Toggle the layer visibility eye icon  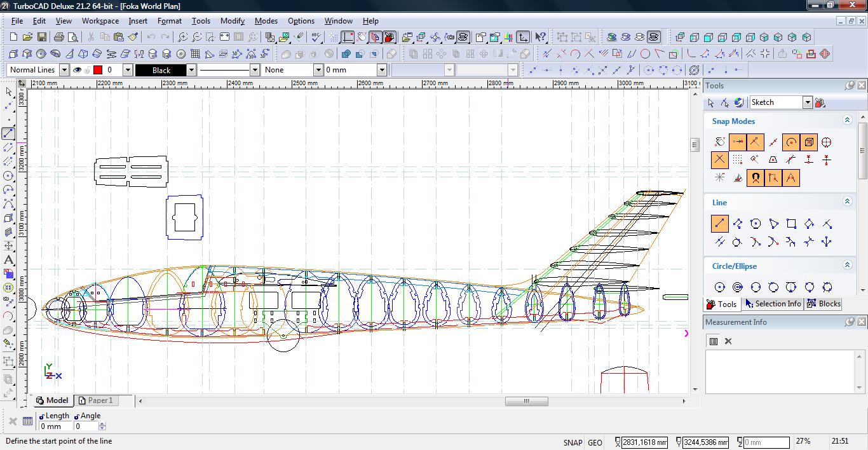(x=78, y=70)
